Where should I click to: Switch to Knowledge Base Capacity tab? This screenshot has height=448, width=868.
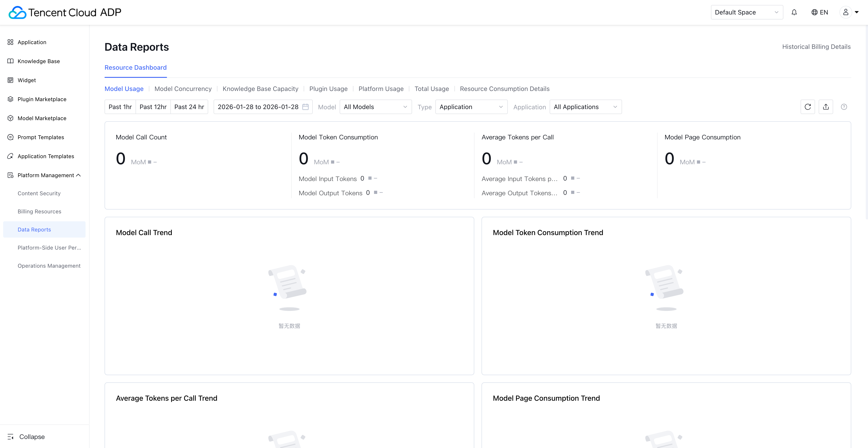click(x=260, y=89)
